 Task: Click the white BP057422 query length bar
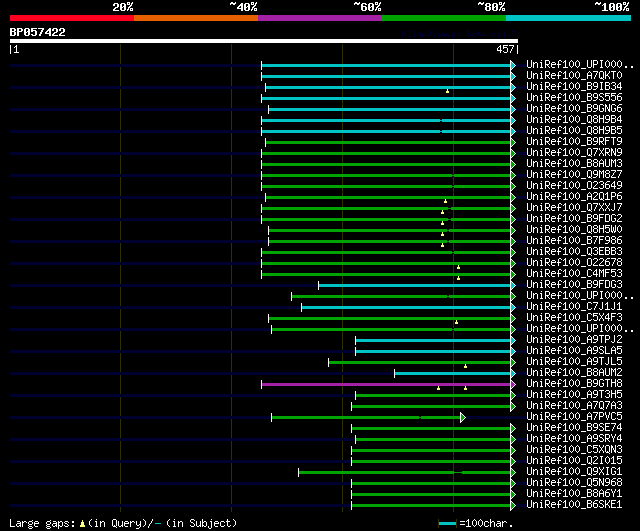(x=264, y=41)
